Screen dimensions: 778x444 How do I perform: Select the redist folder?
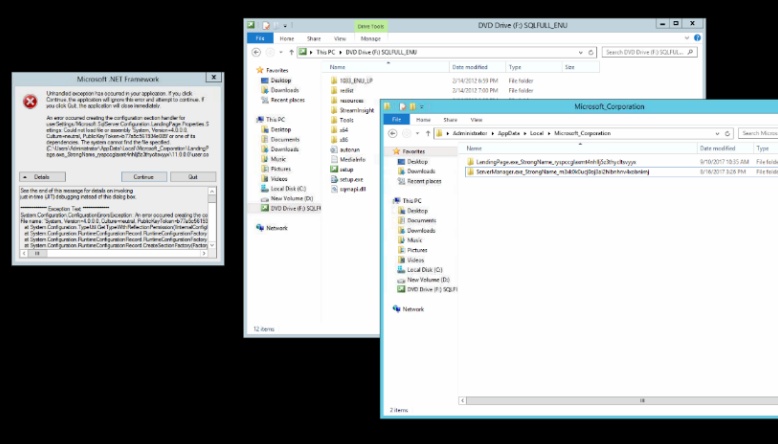pos(342,90)
